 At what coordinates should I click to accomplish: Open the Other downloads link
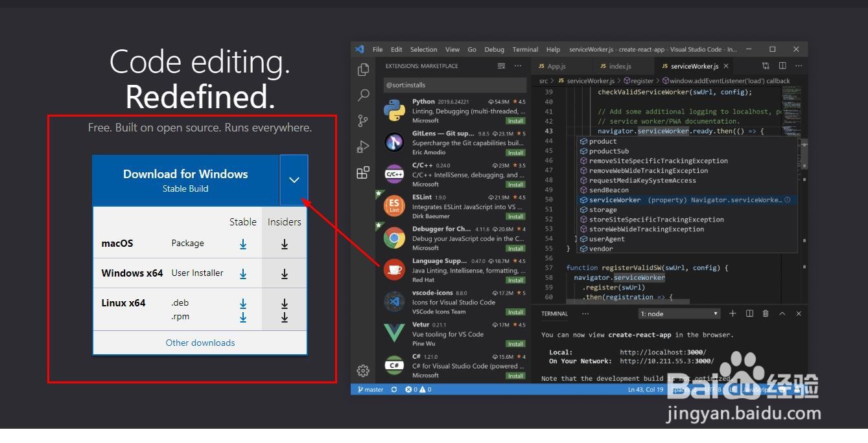click(x=200, y=343)
